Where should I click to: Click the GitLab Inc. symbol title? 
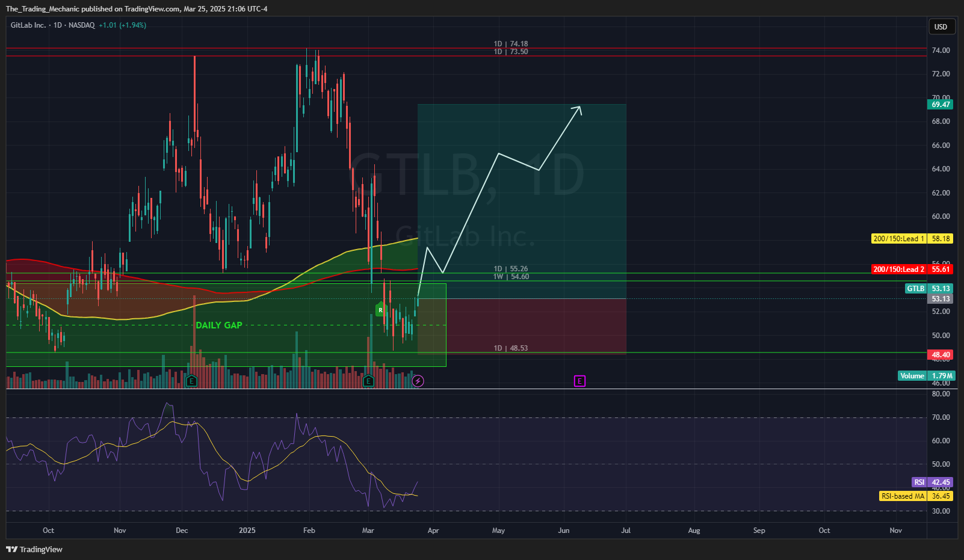[28, 25]
